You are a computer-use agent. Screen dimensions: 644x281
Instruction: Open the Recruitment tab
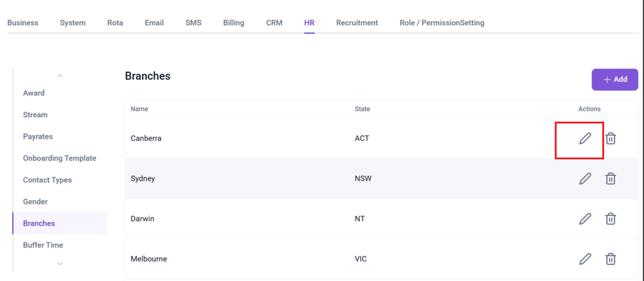pyautogui.click(x=356, y=23)
